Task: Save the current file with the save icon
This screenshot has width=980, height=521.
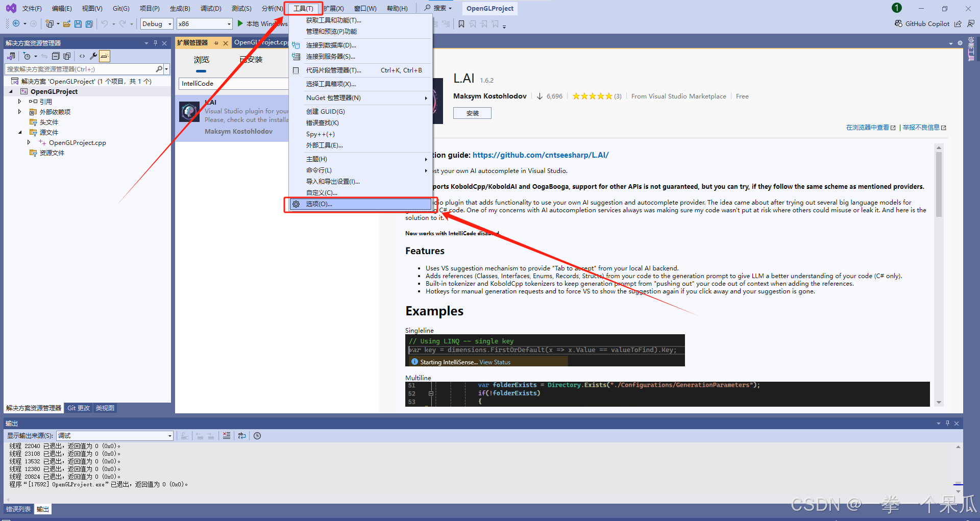Action: 78,23
